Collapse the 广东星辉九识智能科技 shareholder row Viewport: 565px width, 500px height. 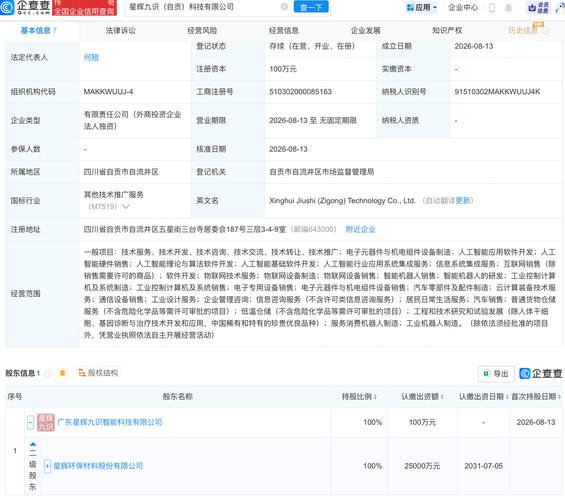pos(31,422)
